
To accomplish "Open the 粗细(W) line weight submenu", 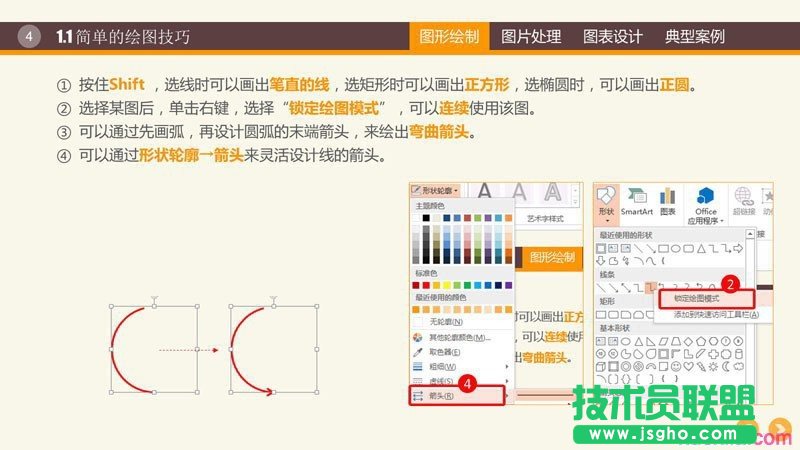I will pos(462,366).
